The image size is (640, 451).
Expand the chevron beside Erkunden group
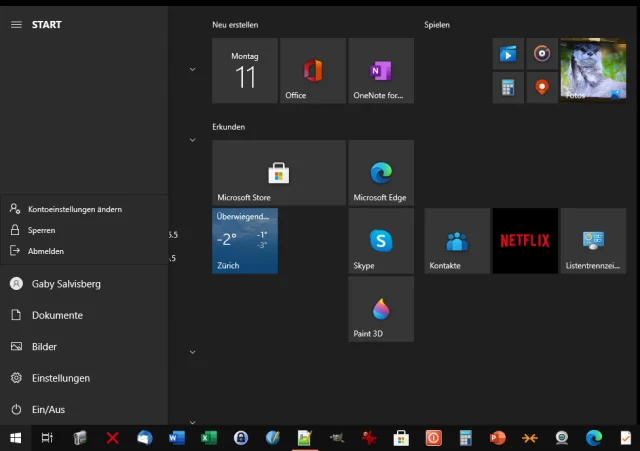click(192, 140)
